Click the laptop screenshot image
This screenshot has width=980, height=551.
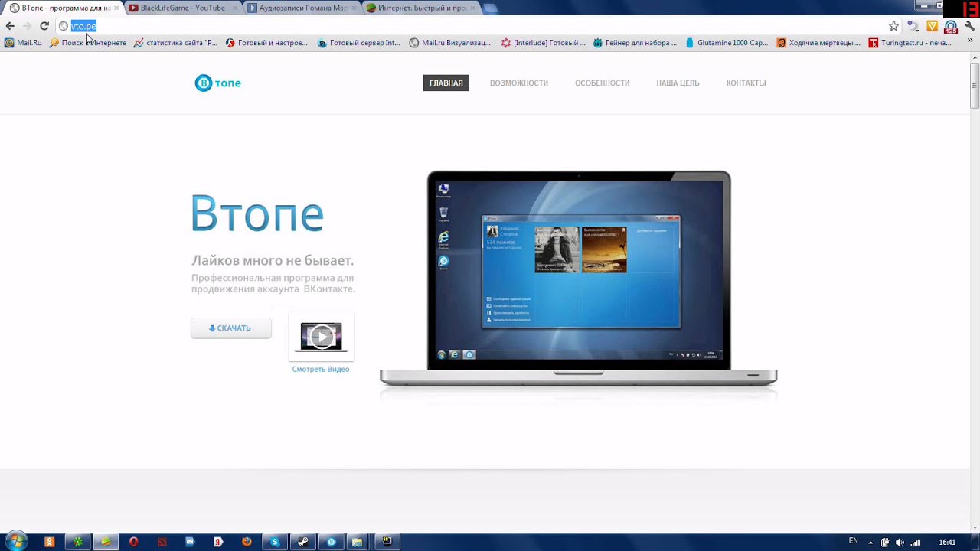click(x=579, y=279)
